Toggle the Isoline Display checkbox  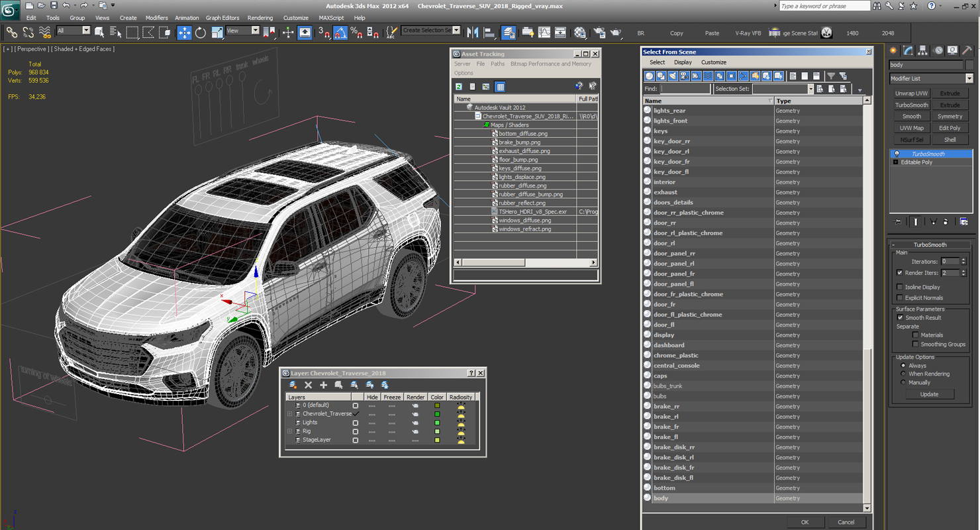tap(899, 287)
